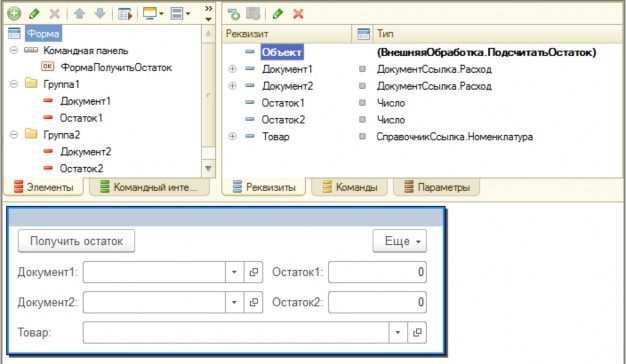Move element down with the down arrow
The image size is (626, 364).
point(100,14)
